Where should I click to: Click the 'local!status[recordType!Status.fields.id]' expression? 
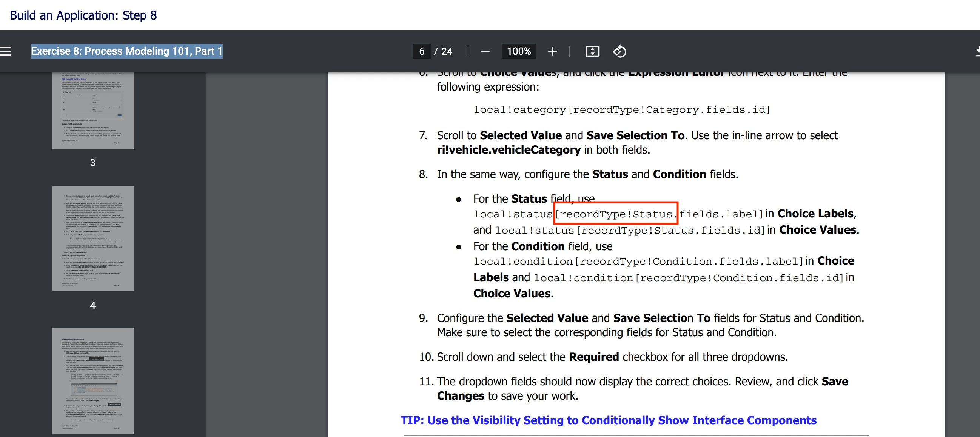click(x=630, y=231)
